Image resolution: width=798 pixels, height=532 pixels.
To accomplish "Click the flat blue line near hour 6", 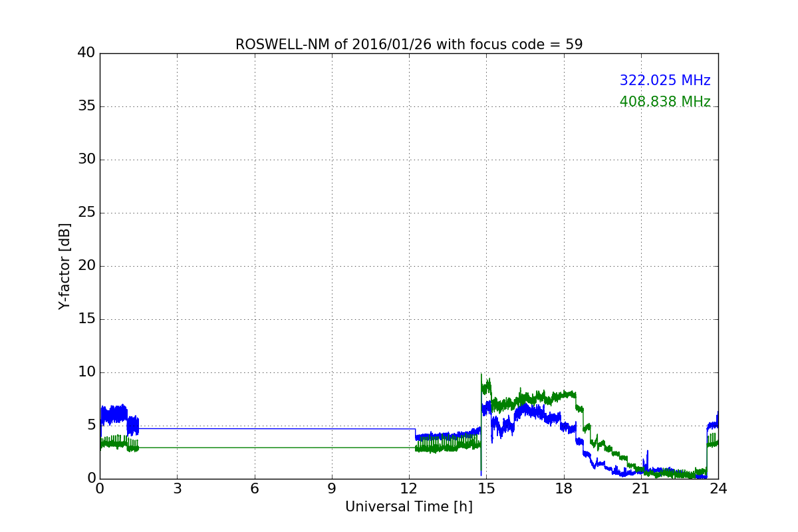I will [x=254, y=428].
